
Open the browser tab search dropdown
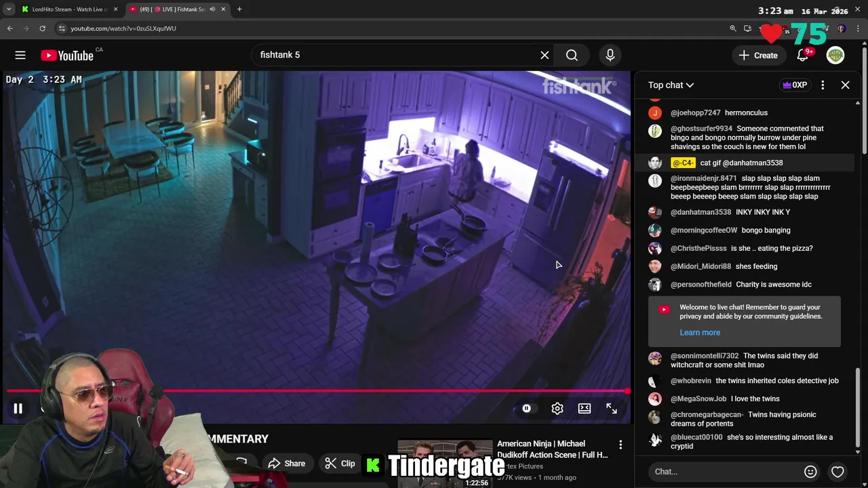click(8, 9)
